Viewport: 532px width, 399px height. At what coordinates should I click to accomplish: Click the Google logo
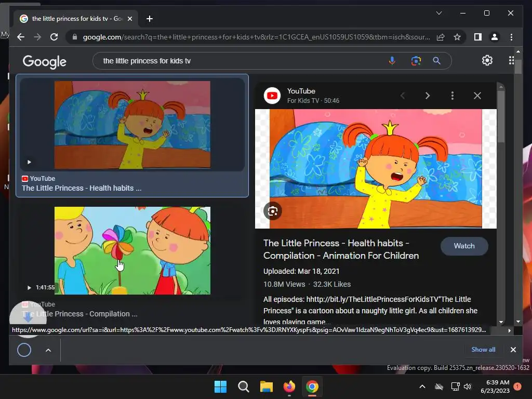(45, 62)
